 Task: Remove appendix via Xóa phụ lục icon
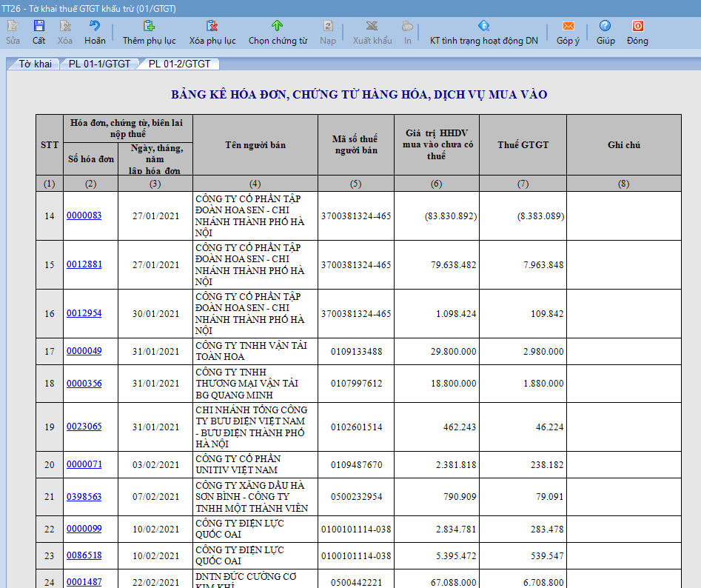[212, 26]
